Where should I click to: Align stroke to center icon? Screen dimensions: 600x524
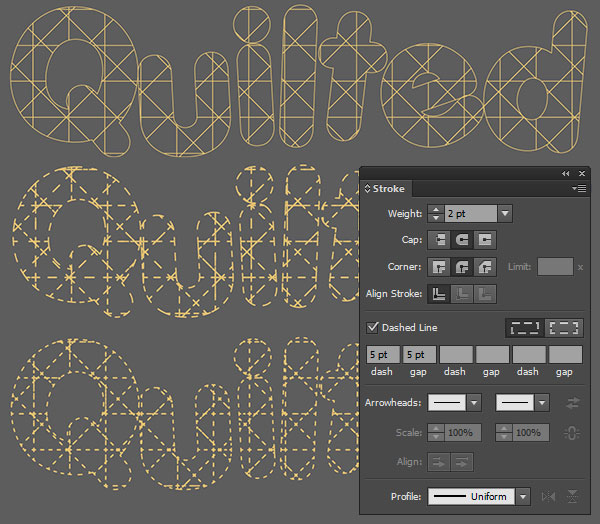coord(439,294)
